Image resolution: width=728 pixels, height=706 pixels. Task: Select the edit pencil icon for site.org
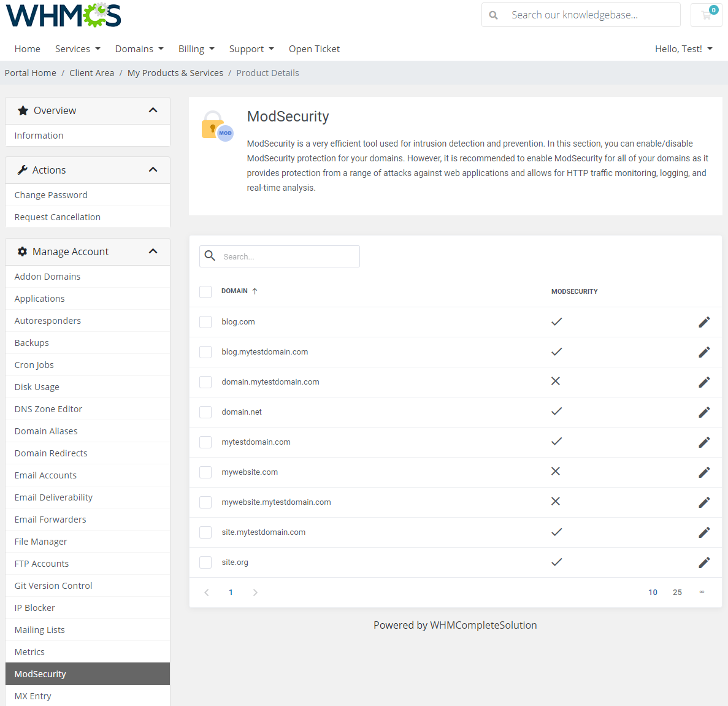pos(704,562)
